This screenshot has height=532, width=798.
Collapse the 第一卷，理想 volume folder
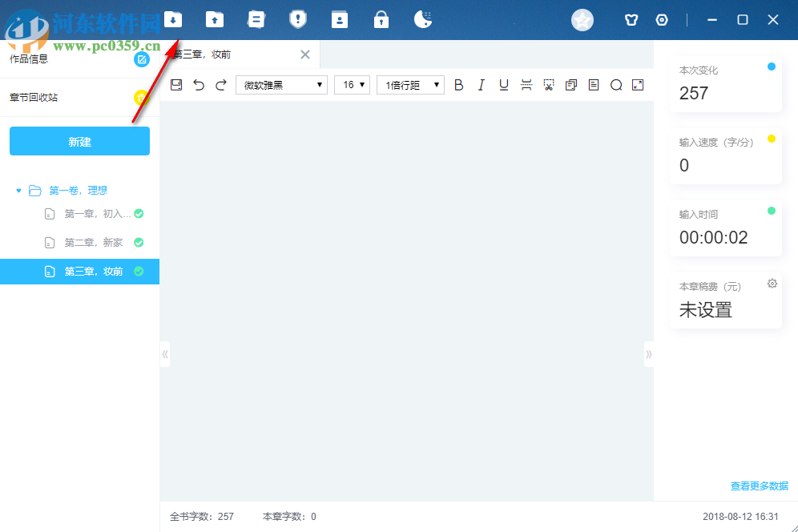pyautogui.click(x=18, y=190)
